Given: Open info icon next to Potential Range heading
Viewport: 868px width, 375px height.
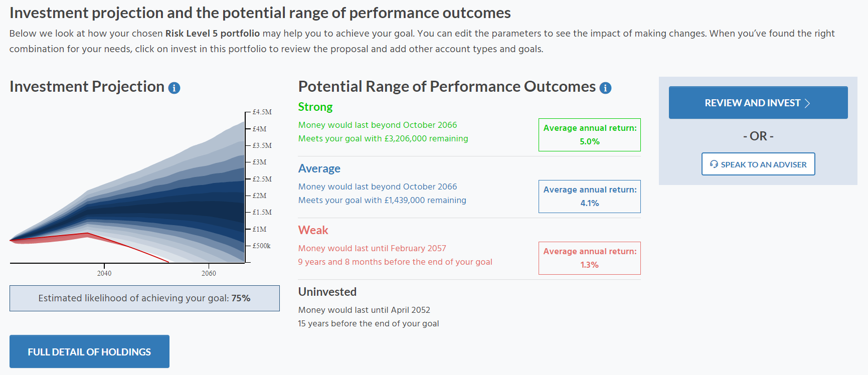Looking at the screenshot, I should [x=605, y=88].
